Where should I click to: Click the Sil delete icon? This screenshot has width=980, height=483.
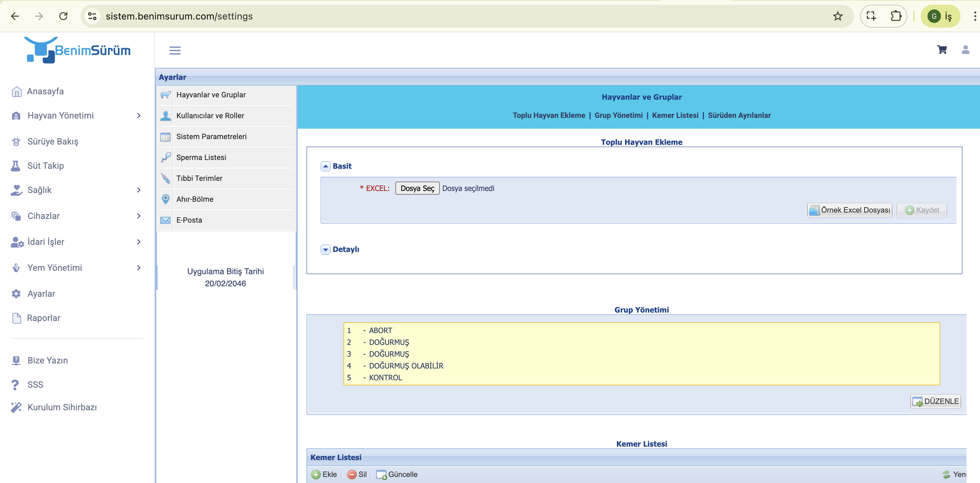coord(352,474)
